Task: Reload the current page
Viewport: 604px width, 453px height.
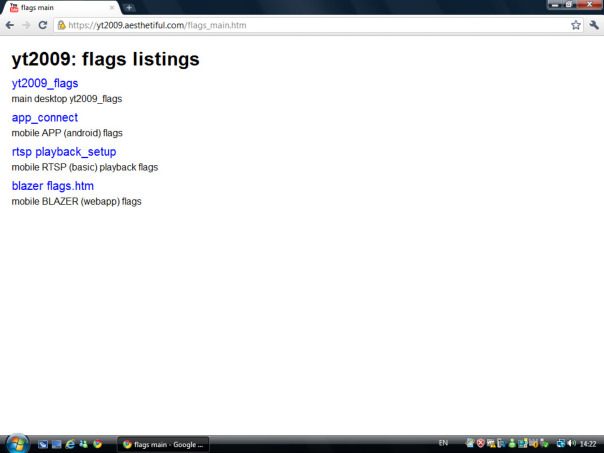Action: [43, 25]
